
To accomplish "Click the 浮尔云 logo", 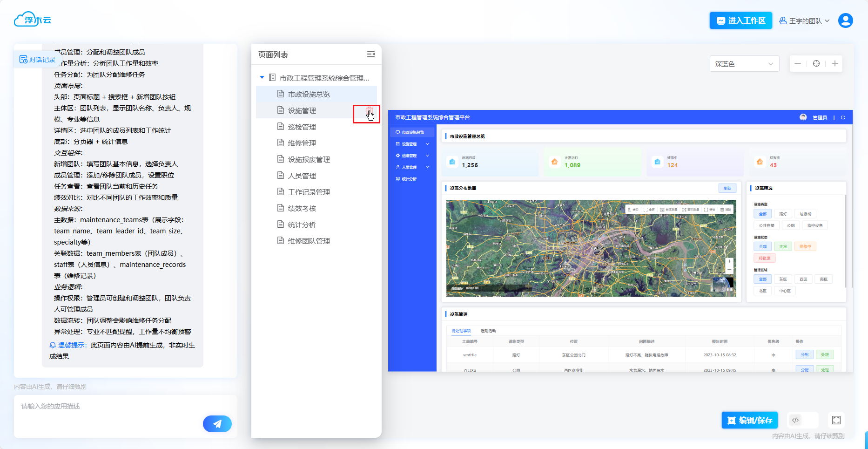I will [x=33, y=20].
